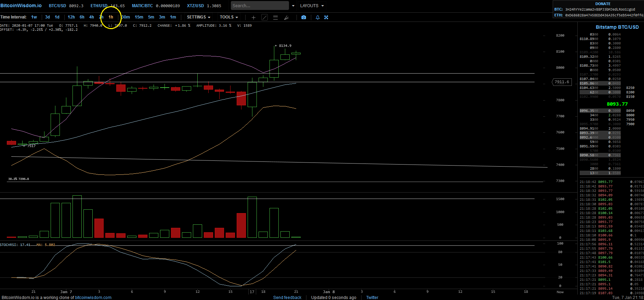Open the Twitter link in footer
Viewport: 644px width, 300px height.
coord(372,298)
